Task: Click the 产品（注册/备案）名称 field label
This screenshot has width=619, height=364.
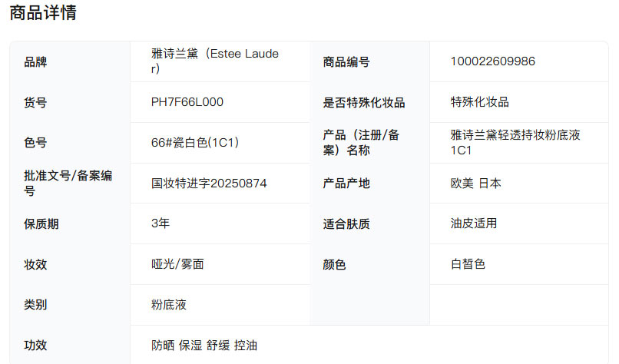Action: click(x=361, y=143)
